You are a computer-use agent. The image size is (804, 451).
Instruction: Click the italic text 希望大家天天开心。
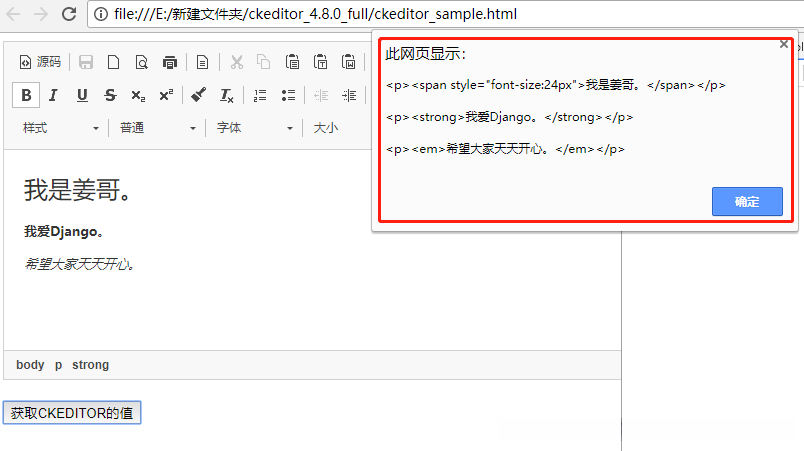click(x=81, y=264)
